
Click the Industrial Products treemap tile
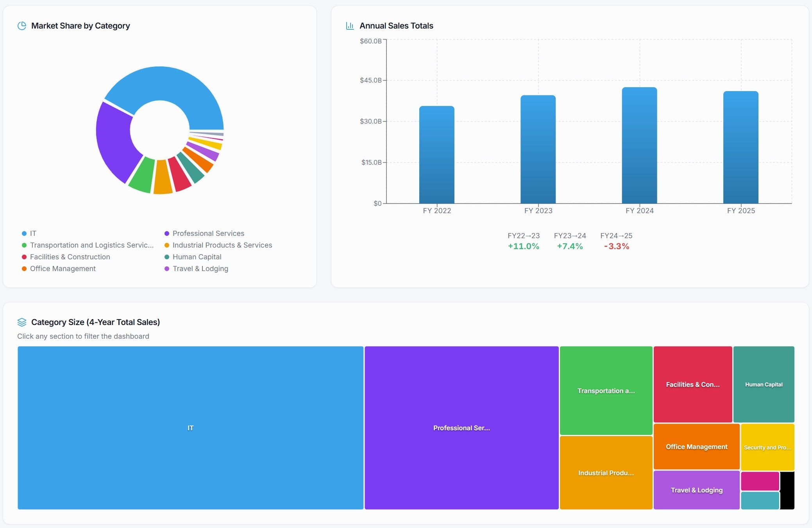606,472
